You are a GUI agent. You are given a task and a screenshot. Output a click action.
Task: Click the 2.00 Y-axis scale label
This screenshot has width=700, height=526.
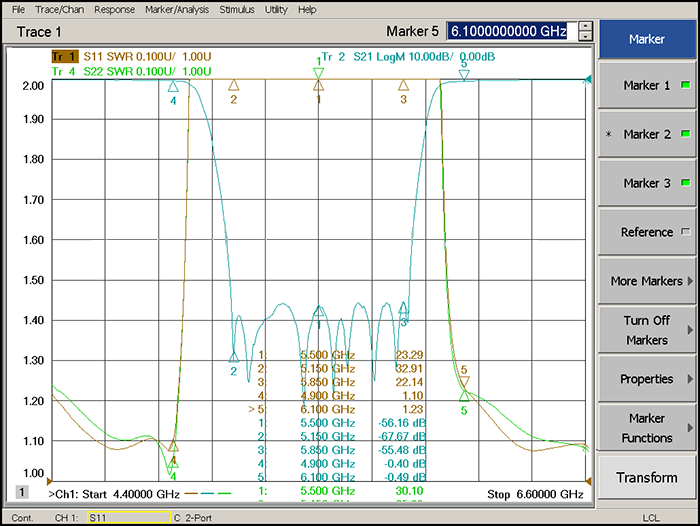pyautogui.click(x=33, y=86)
